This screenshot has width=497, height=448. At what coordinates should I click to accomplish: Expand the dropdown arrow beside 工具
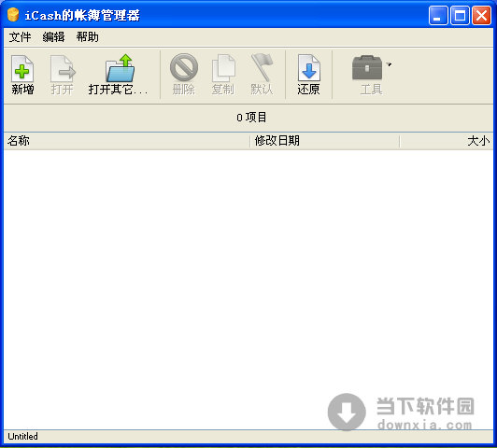(x=389, y=64)
